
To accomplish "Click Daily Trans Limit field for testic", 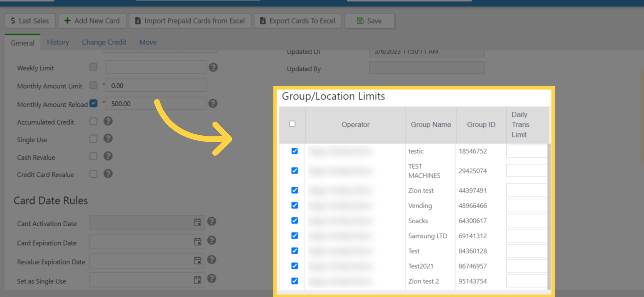I will (x=527, y=151).
